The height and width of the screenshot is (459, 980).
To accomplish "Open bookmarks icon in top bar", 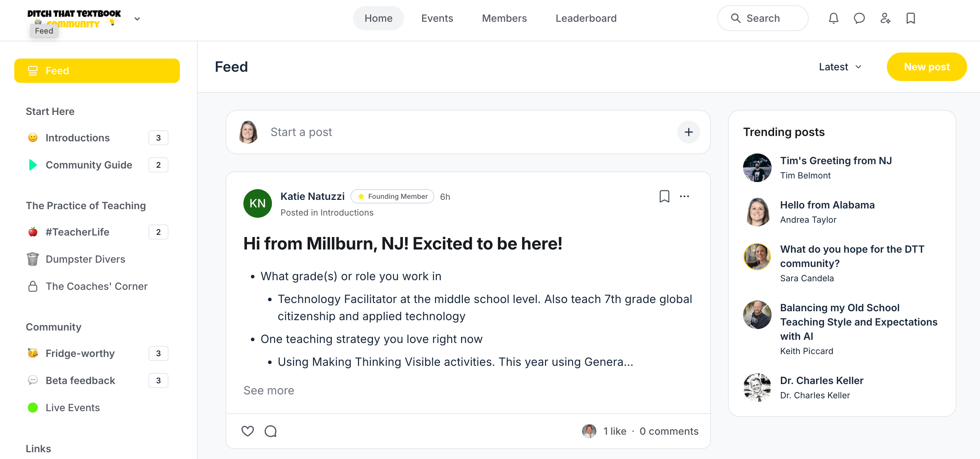I will click(910, 18).
